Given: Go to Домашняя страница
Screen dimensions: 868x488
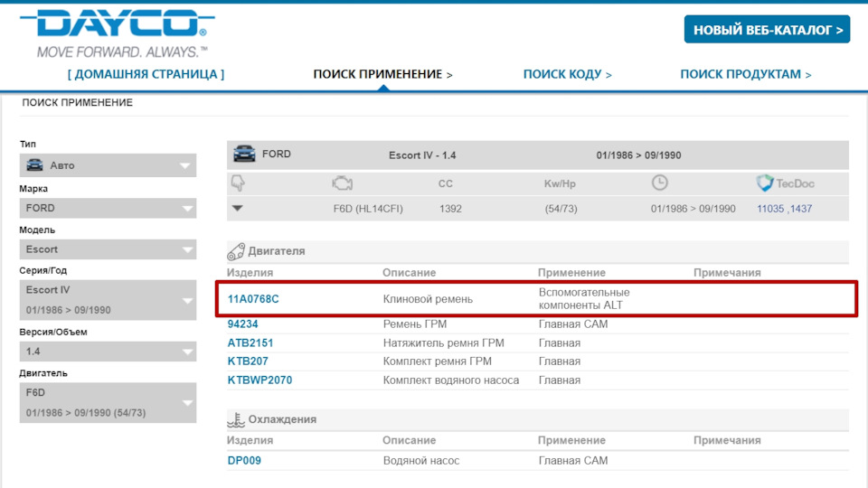Looking at the screenshot, I should (x=146, y=74).
